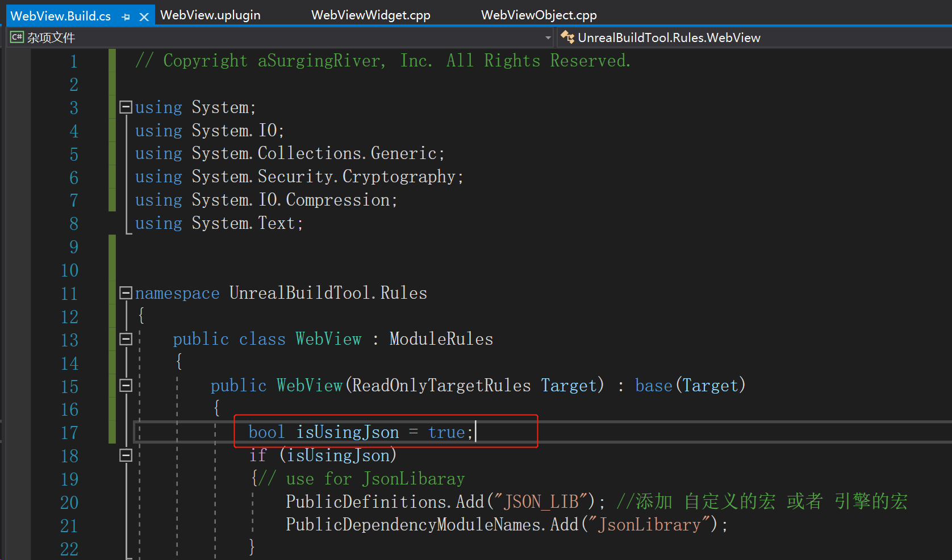Image resolution: width=952 pixels, height=560 pixels.
Task: Click line number 17 in the gutter
Action: point(69,433)
